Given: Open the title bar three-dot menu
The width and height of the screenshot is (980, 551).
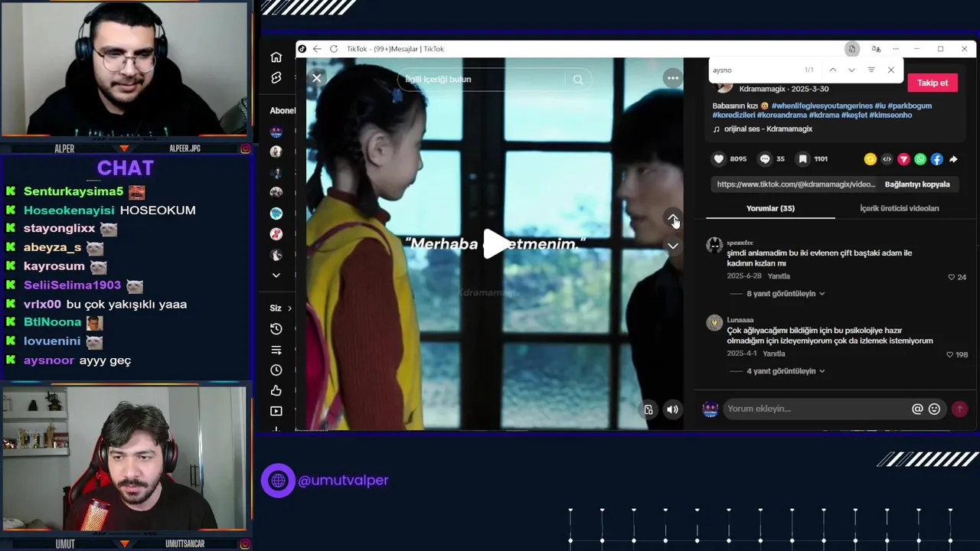Looking at the screenshot, I should tap(896, 49).
